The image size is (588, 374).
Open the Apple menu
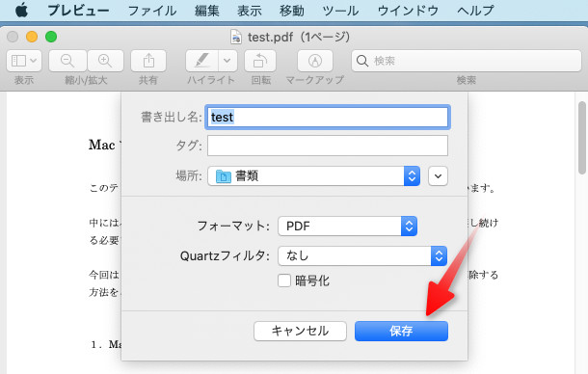click(21, 11)
